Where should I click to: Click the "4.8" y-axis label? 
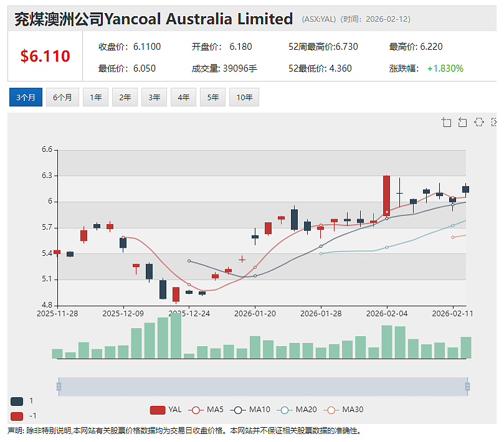coord(47,305)
